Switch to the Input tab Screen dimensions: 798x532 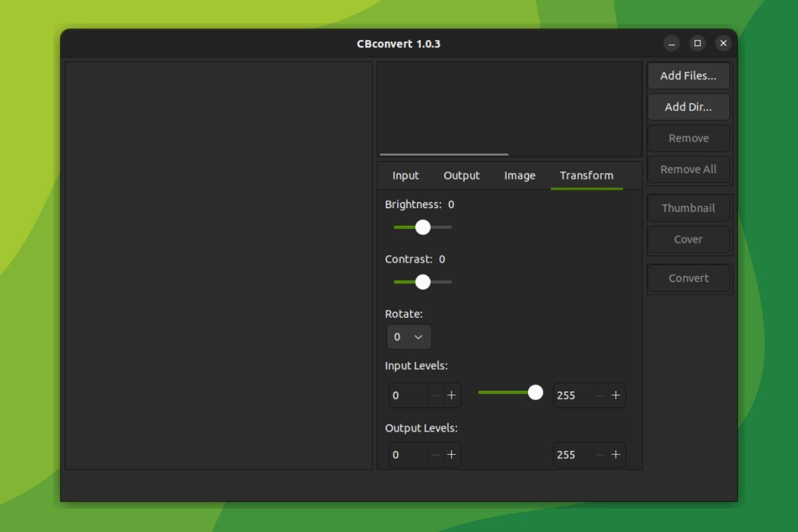pyautogui.click(x=405, y=175)
